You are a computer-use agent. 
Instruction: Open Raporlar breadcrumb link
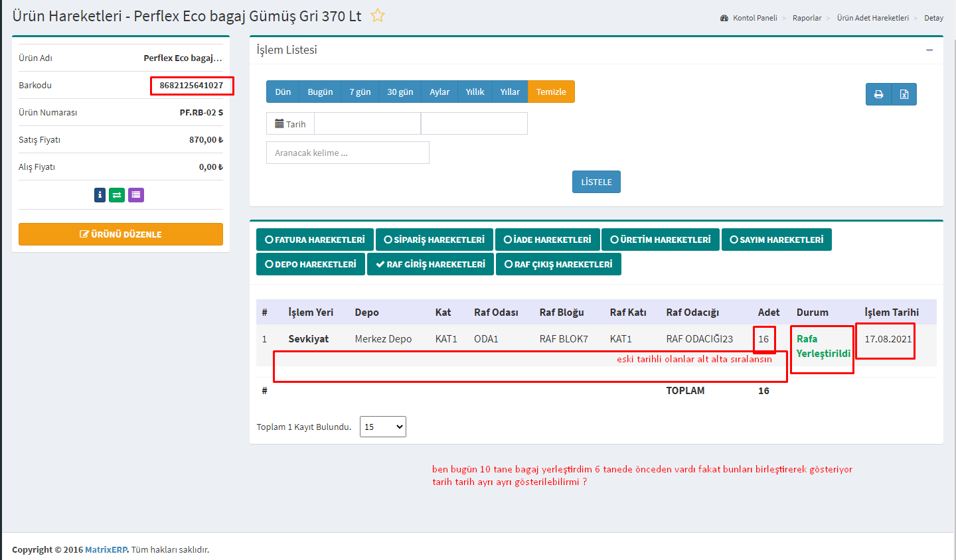807,18
